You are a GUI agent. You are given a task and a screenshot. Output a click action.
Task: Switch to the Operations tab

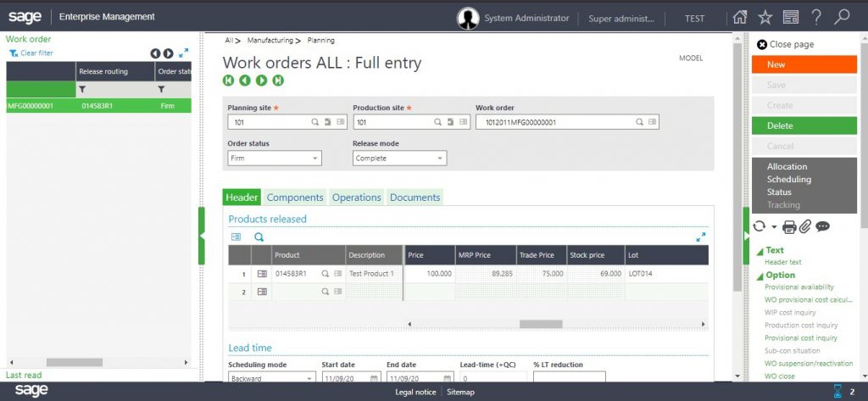coord(357,198)
